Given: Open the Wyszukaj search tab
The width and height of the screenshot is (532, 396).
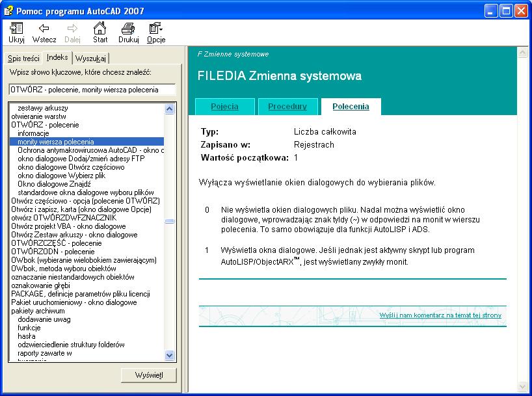Looking at the screenshot, I should click(90, 59).
